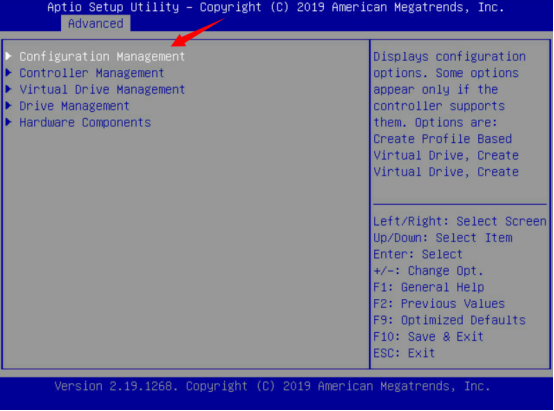The height and width of the screenshot is (411, 554).
Task: Click F2: Previous Values hint
Action: tap(439, 304)
